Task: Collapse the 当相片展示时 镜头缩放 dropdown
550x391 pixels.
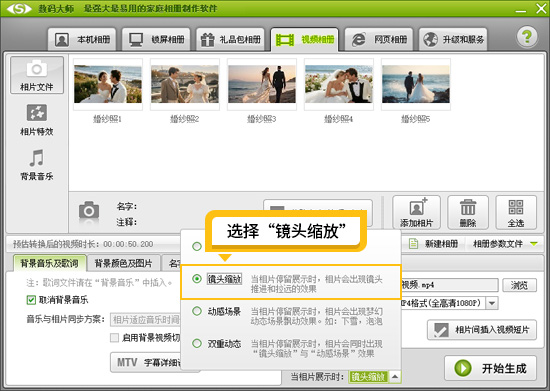Action: coord(395,377)
